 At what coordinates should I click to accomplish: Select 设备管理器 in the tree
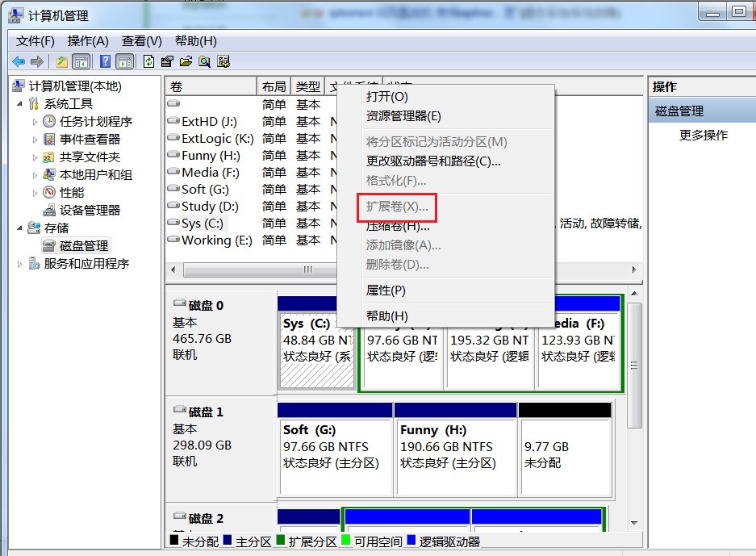click(x=90, y=210)
